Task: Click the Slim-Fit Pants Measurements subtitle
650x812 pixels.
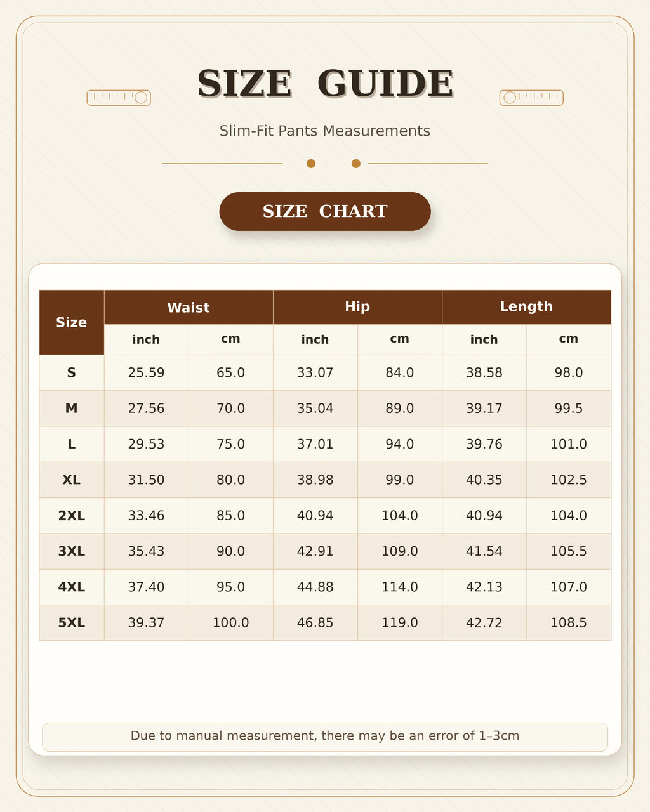Action: [x=325, y=131]
